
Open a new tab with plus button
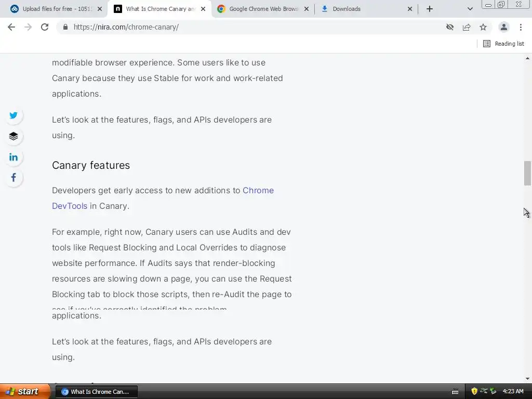(x=430, y=9)
